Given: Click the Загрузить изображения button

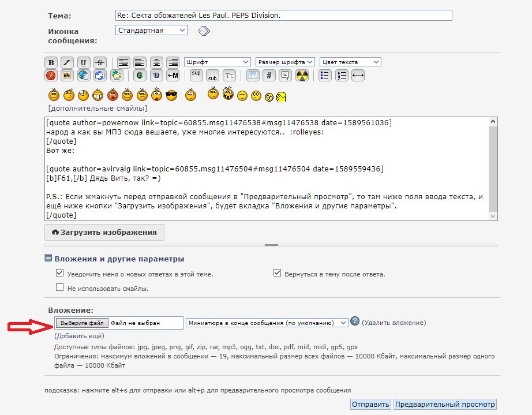Looking at the screenshot, I should pyautogui.click(x=104, y=233).
